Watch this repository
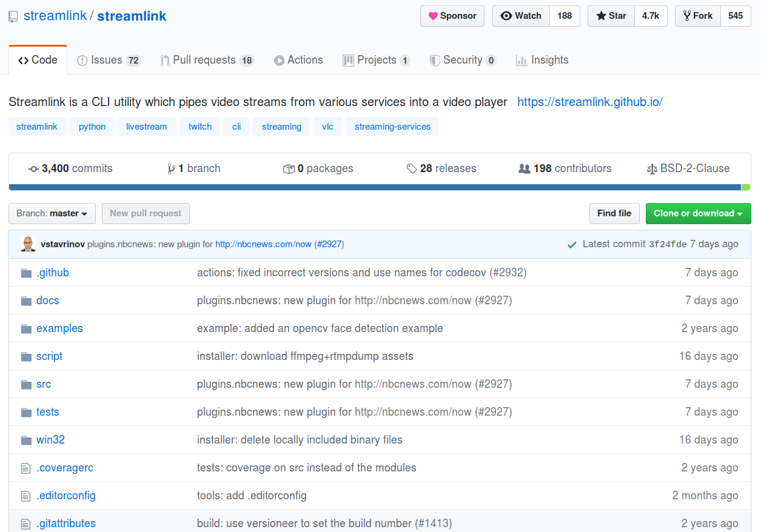The image size is (761, 532). click(521, 16)
